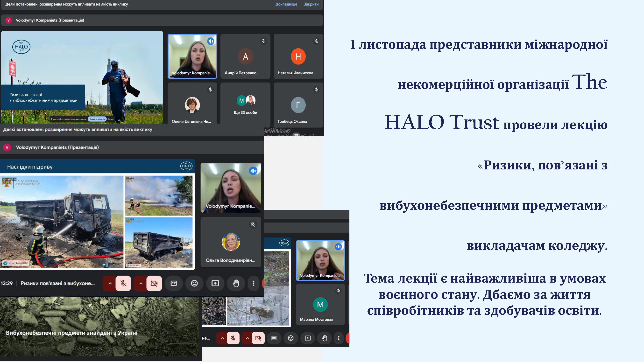Click muted mic icon on Олена Євгенівна tile
The width and height of the screenshot is (644, 362).
(x=211, y=90)
